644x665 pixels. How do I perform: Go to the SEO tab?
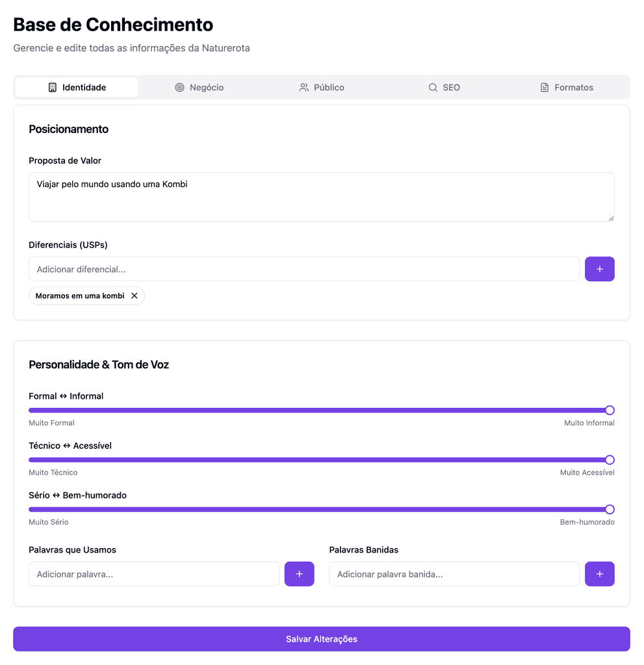coord(444,88)
